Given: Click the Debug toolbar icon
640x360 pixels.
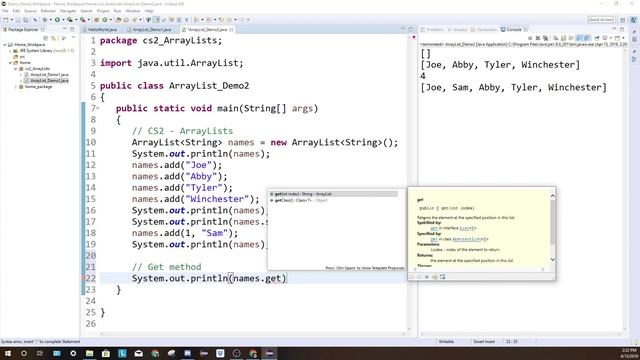Looking at the screenshot, I should click(x=45, y=20).
